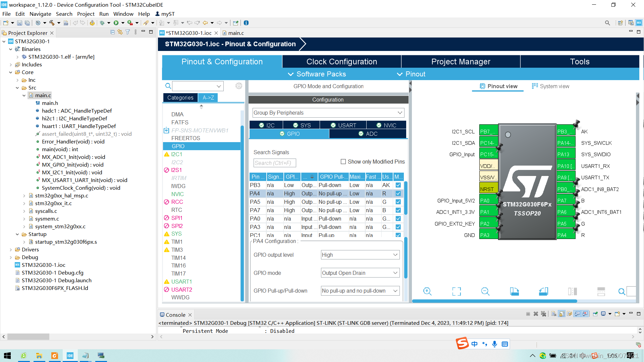Switch to System view
Screen dimensions: 644x362
[551, 86]
